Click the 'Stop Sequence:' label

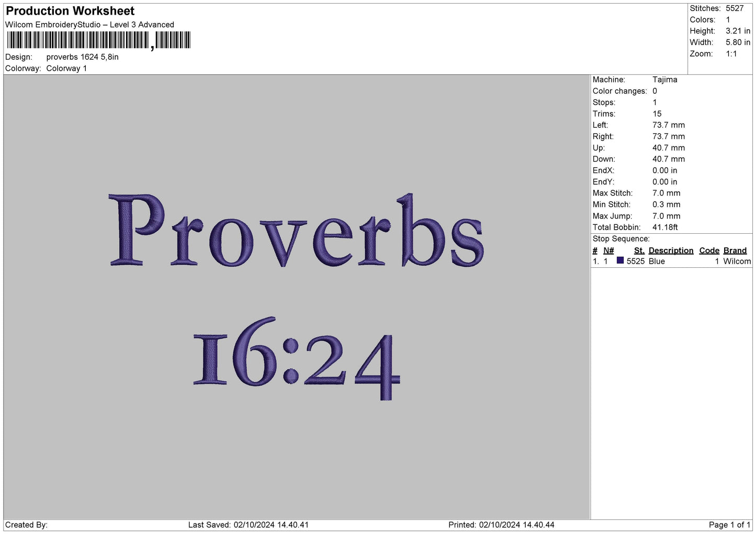coord(621,239)
